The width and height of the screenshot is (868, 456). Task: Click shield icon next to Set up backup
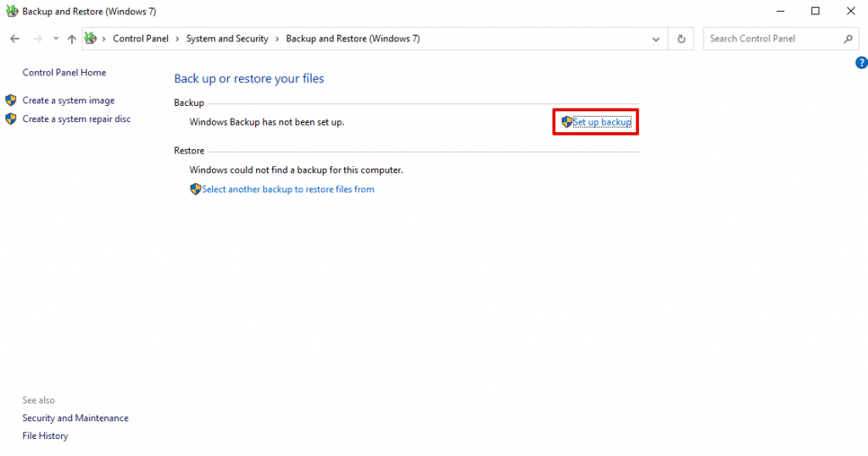[566, 122]
